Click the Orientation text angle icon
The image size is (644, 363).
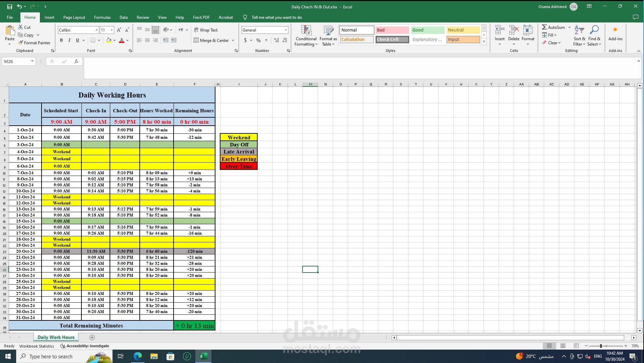166,30
